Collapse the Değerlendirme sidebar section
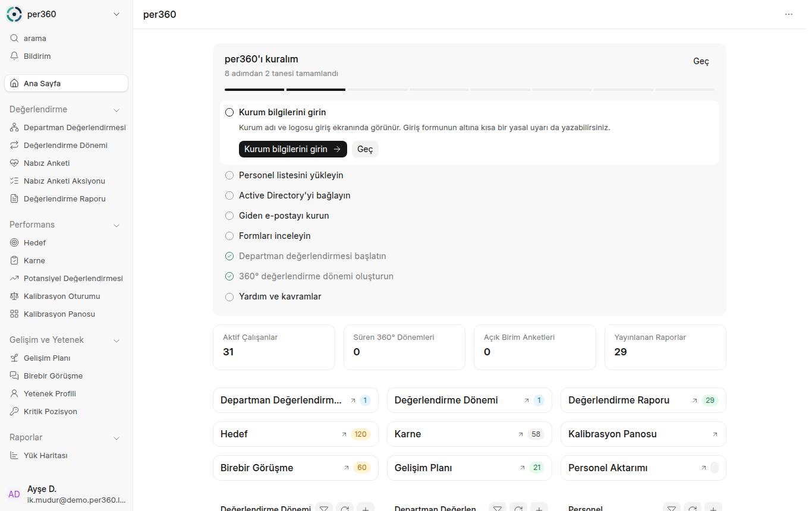This screenshot has height=511, width=812. (117, 110)
